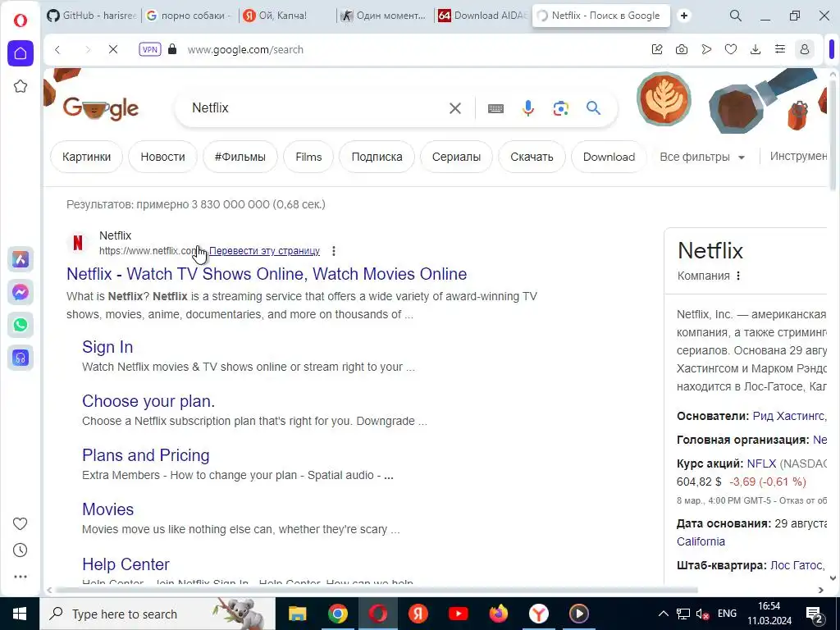Select the Download filter chip
Screen dimensions: 840x630
(609, 157)
